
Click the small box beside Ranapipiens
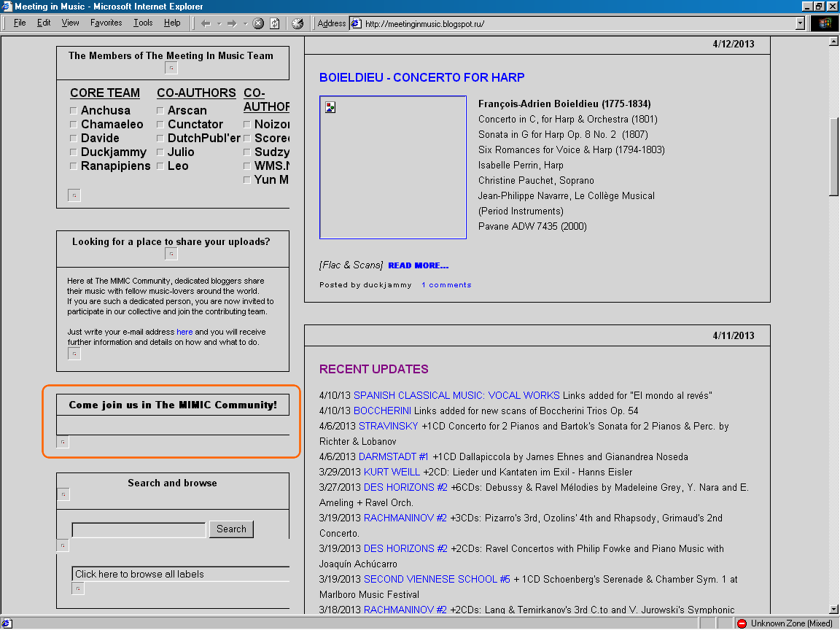click(x=74, y=166)
